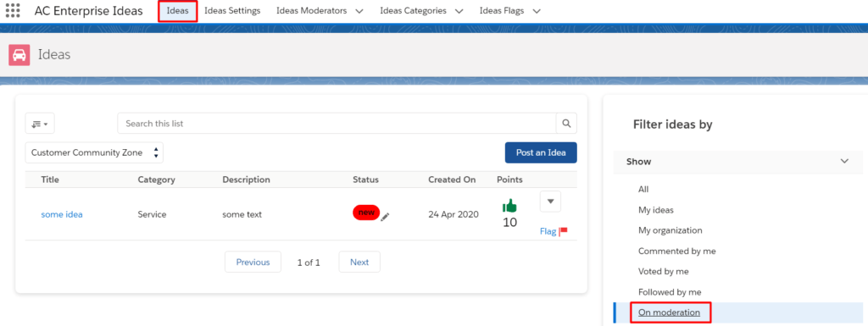Click the search magnifier icon

point(566,124)
